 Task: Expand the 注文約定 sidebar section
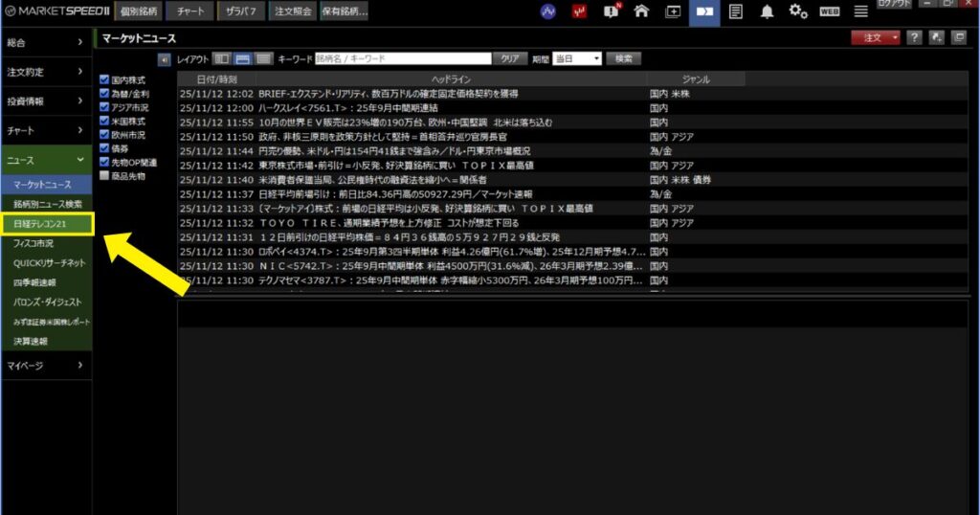coord(46,72)
